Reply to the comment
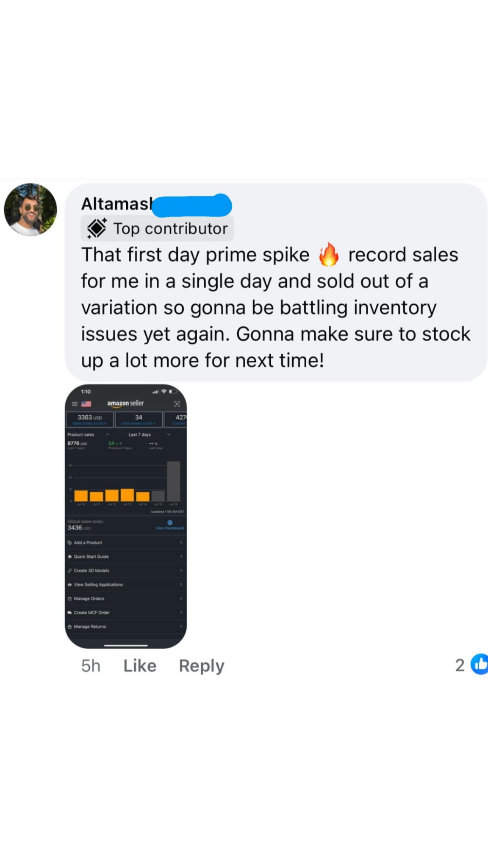Image resolution: width=488 pixels, height=868 pixels. point(201,666)
